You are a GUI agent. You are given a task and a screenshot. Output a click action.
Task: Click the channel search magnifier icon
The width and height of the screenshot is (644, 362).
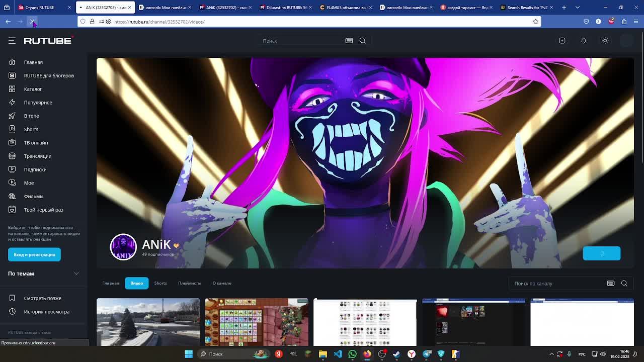pyautogui.click(x=624, y=284)
